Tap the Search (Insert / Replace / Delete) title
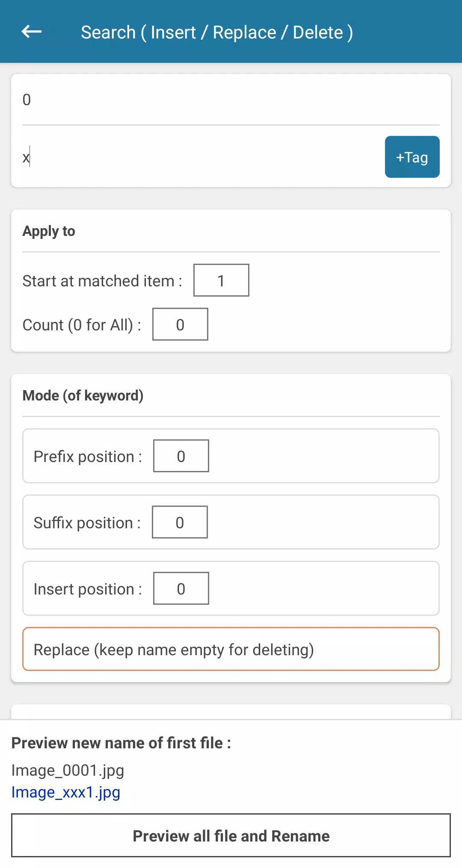The height and width of the screenshot is (868, 462). [x=217, y=32]
